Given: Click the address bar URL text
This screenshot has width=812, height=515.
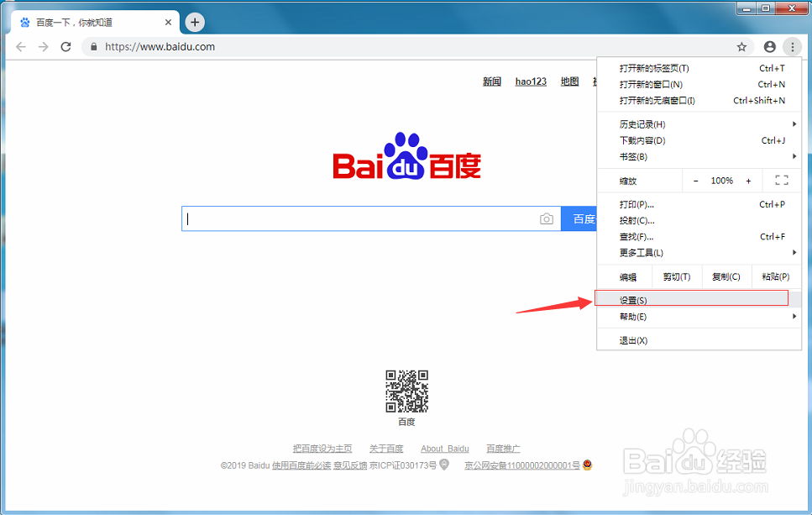Looking at the screenshot, I should pos(160,47).
